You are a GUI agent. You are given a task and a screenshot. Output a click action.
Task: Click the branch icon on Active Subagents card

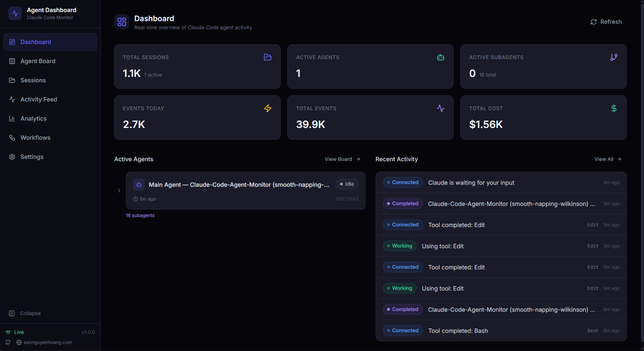pos(614,57)
